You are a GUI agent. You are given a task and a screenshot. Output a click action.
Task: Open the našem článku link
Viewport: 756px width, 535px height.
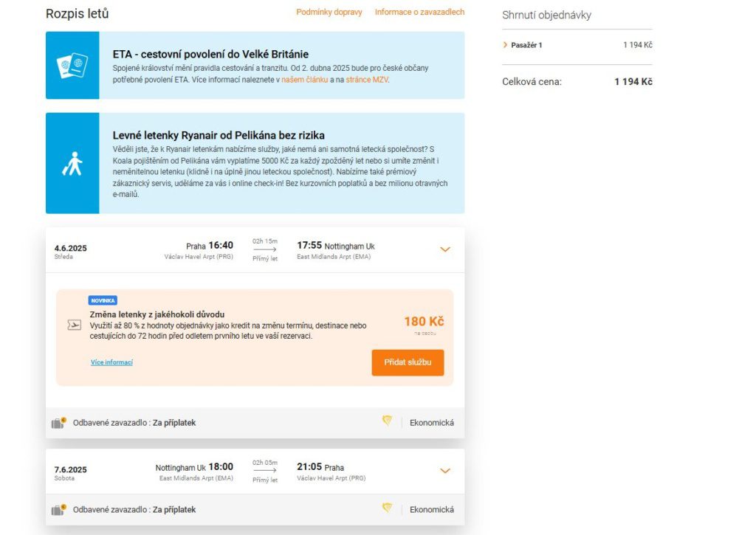point(305,80)
